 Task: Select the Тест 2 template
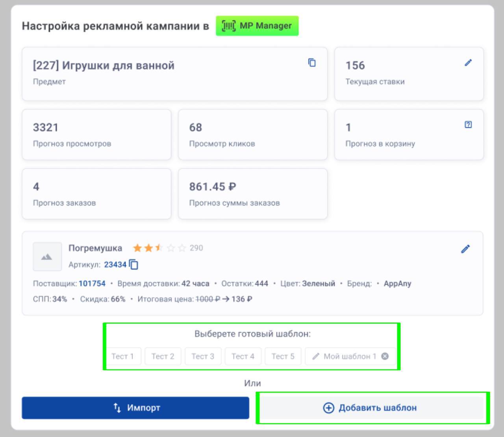tap(163, 356)
